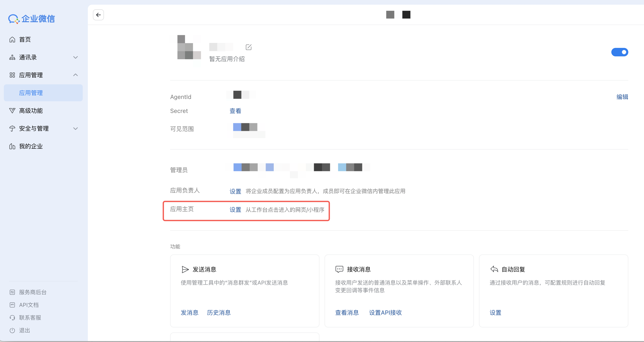Click the API文档 icon in sidebar
Screen dimensions: 644x342
point(12,305)
